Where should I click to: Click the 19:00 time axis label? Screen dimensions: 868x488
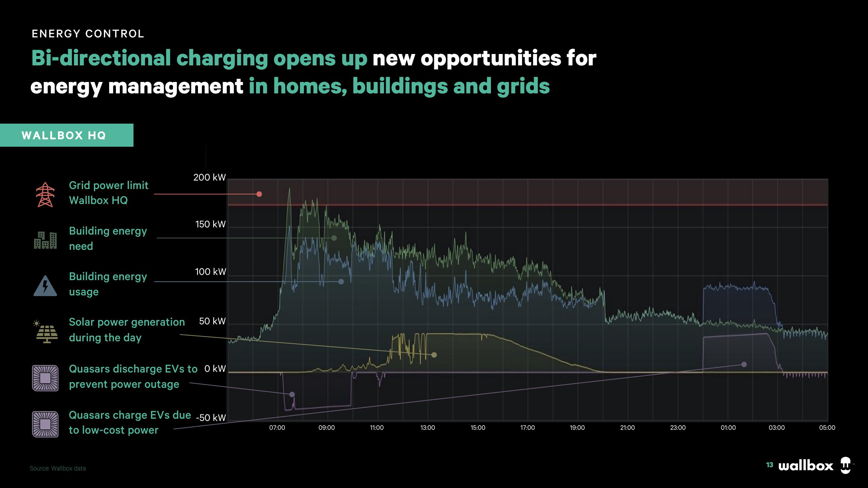(577, 428)
